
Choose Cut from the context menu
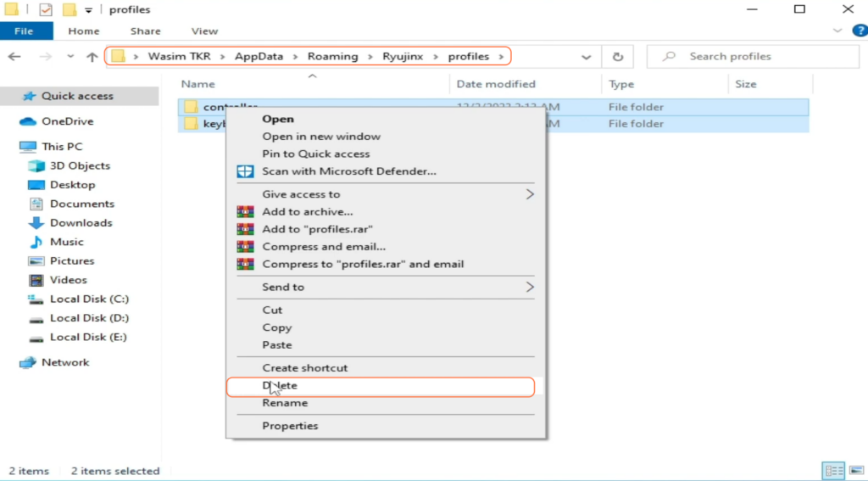[386, 310]
